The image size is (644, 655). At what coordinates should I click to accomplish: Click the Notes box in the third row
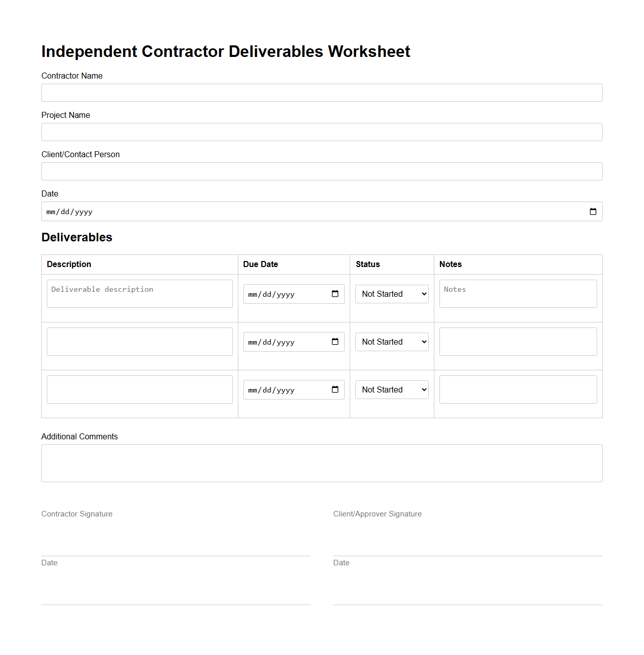point(518,389)
